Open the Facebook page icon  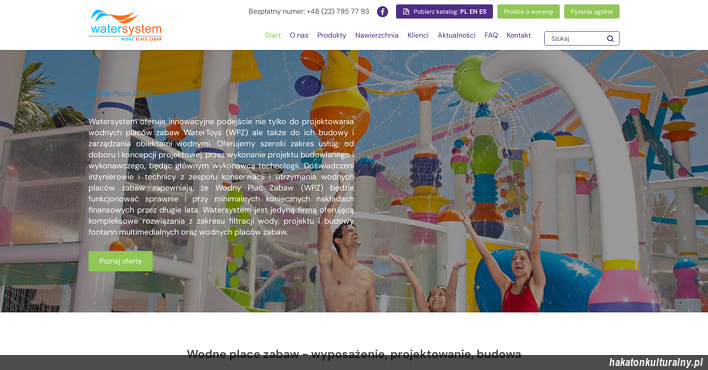pos(382,12)
